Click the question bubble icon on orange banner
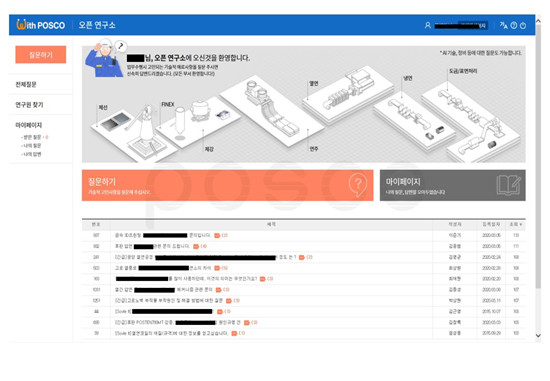 [x=358, y=185]
